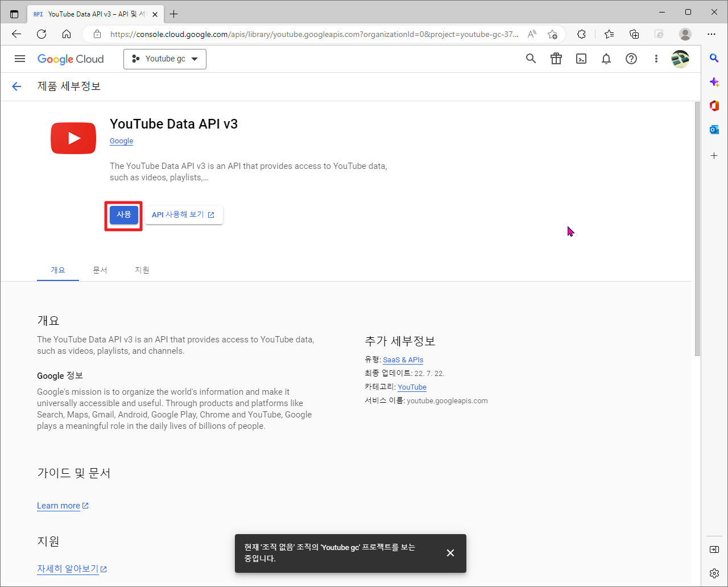Screen dimensions: 728x587
Task: Open the Edge Settings and more menu
Action: point(712,34)
